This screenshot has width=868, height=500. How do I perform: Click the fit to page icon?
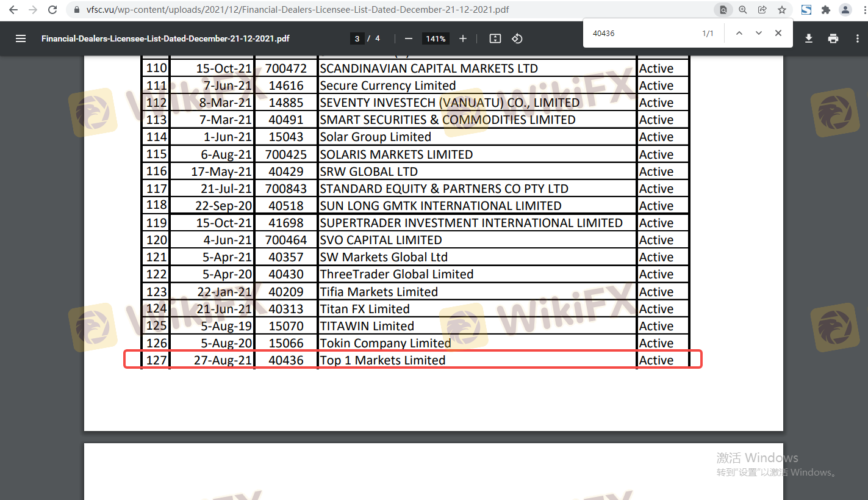[x=495, y=38]
